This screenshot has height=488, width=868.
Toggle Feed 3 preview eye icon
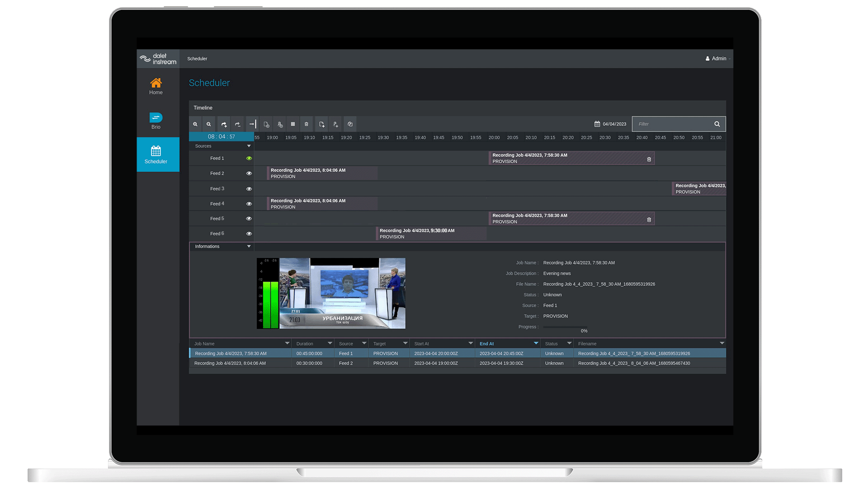(249, 189)
